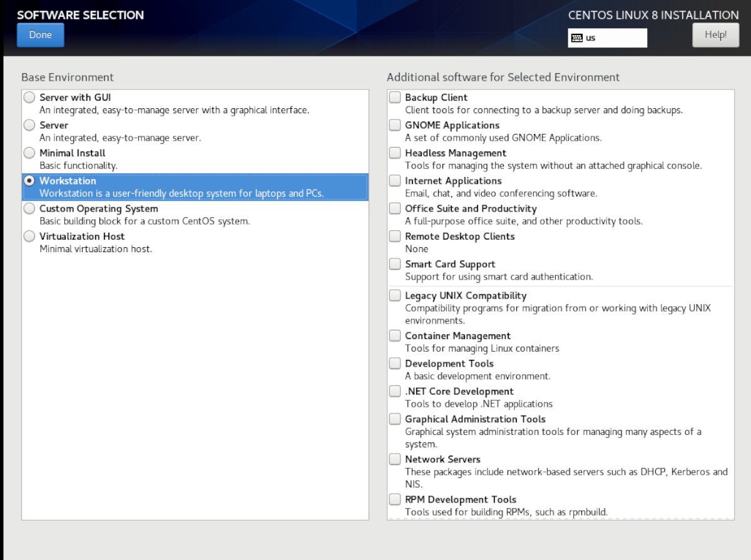Click the Done button to confirm selection

[40, 35]
